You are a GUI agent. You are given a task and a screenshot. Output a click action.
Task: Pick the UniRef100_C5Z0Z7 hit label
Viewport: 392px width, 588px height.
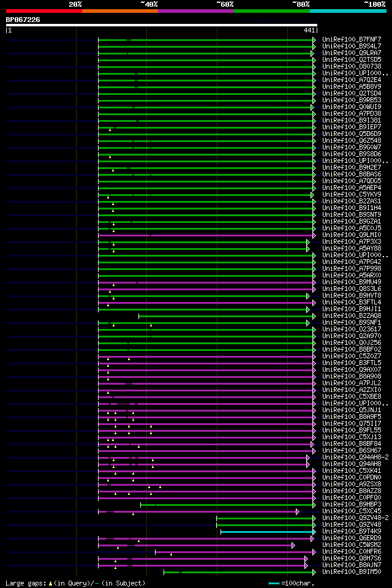[352, 356]
